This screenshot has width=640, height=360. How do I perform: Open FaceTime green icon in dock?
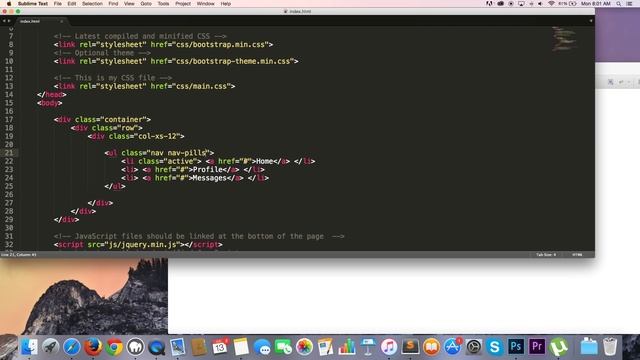283,347
